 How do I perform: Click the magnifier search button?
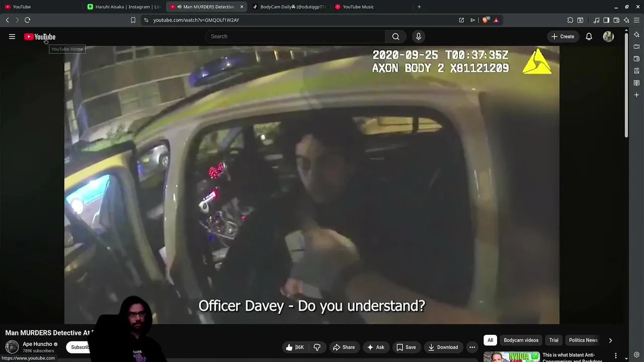[x=395, y=36]
